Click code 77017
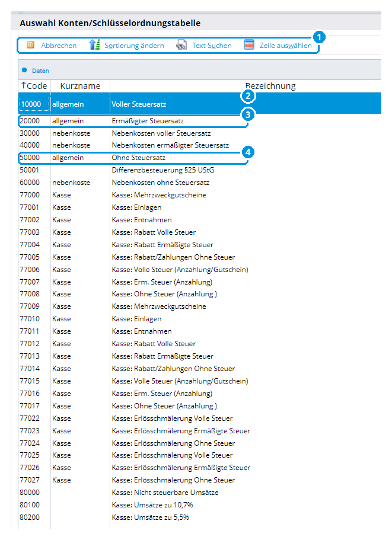 click(30, 405)
